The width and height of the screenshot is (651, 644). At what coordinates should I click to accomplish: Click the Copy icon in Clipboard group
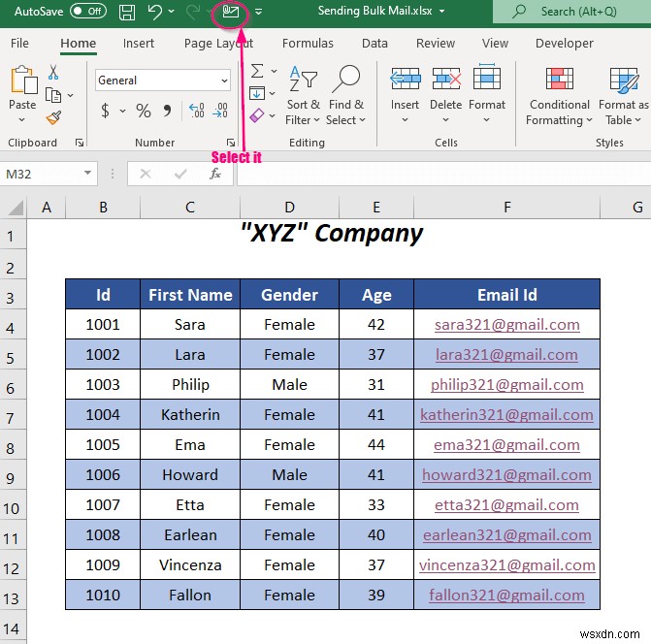point(53,95)
